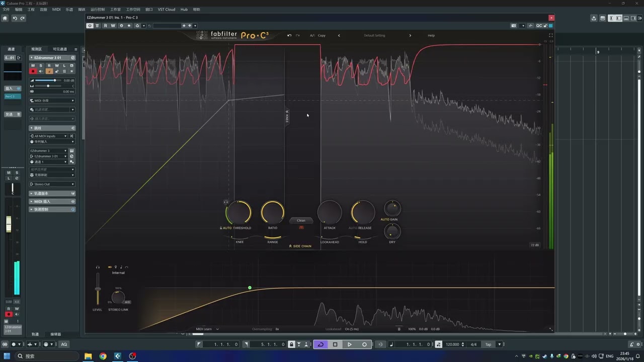Click the Ratio knob

click(272, 212)
